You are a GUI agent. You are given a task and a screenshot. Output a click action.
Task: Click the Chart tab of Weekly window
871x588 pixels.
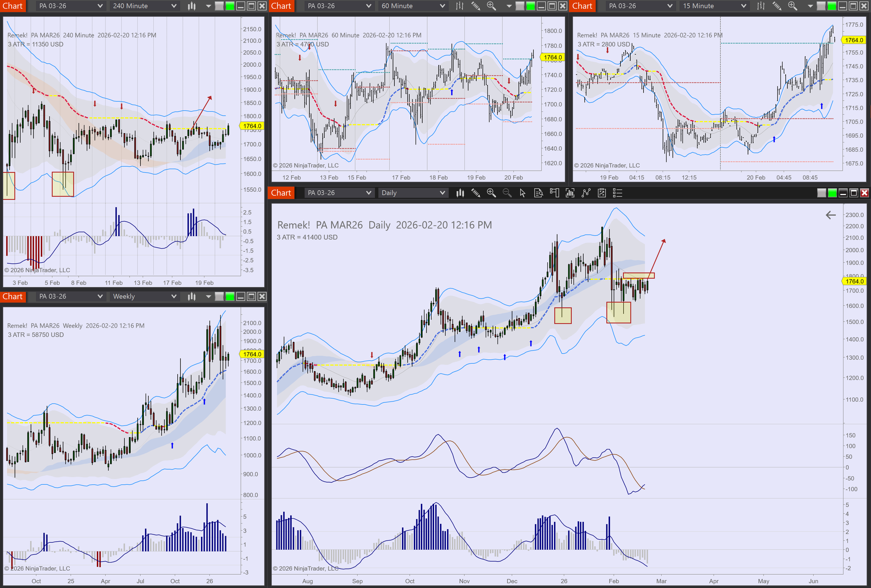(13, 296)
